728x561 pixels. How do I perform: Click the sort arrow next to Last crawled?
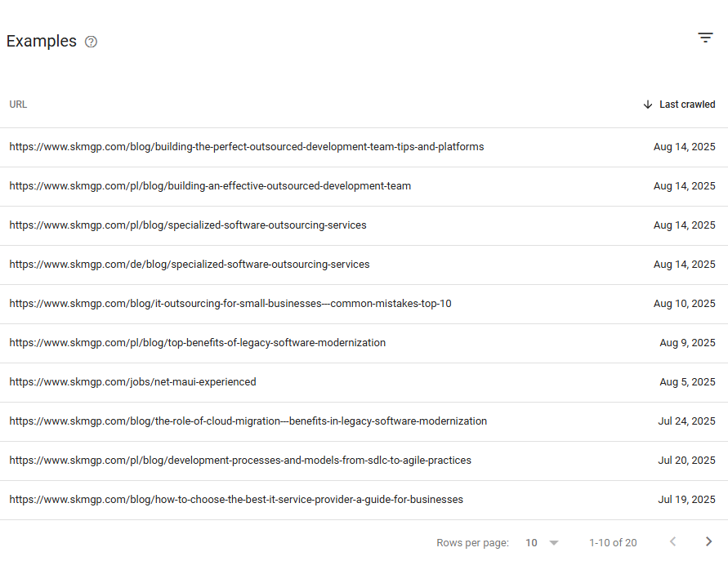point(648,104)
